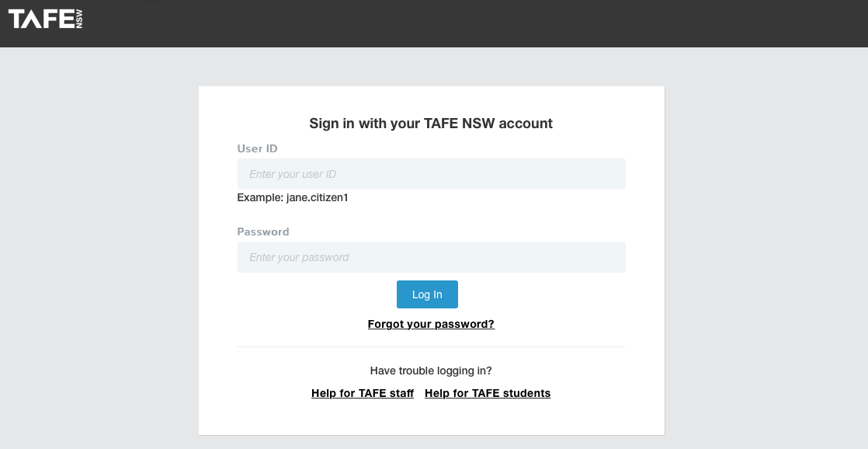Image resolution: width=868 pixels, height=449 pixels.
Task: Click the horizontal divider under the password link
Action: (431, 346)
